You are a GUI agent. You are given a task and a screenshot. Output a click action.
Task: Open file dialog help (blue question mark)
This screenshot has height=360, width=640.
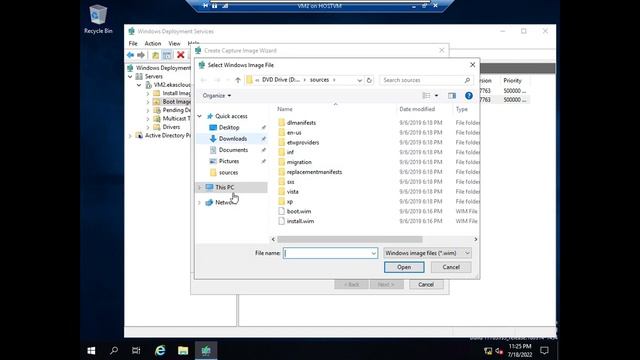point(469,96)
